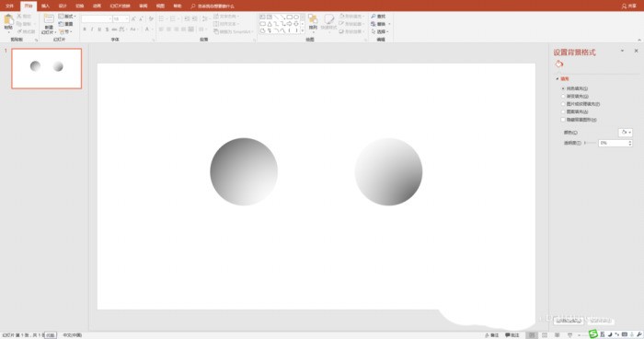Select the Fill paint bucket icon in pane
The image size is (644, 339).
(559, 64)
